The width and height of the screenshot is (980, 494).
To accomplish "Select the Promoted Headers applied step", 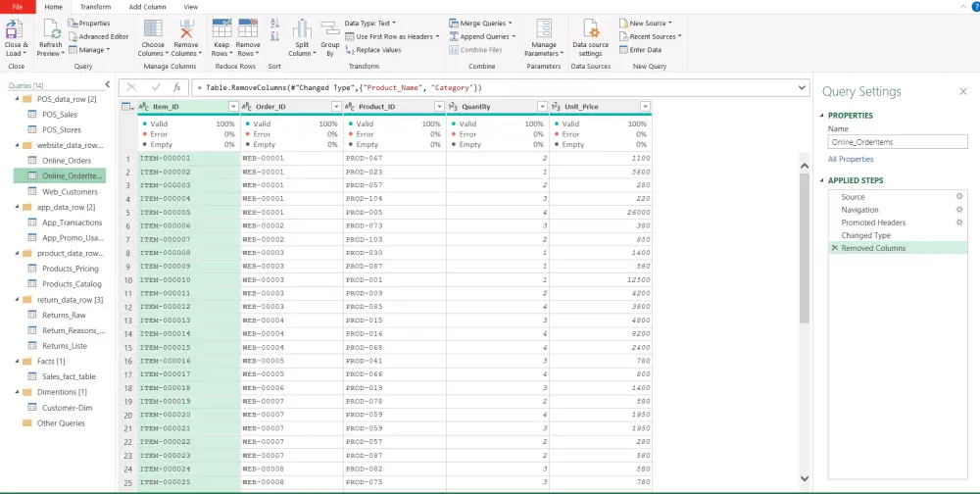I will tap(873, 222).
